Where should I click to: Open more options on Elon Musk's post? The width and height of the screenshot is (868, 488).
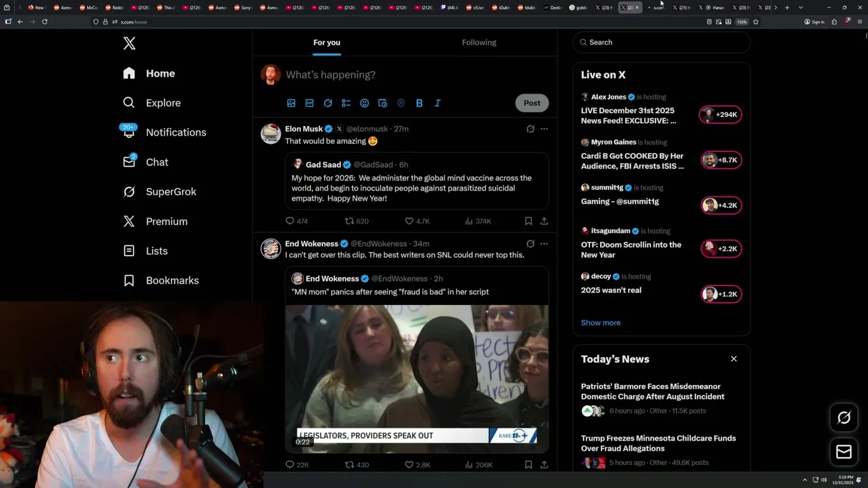point(544,129)
